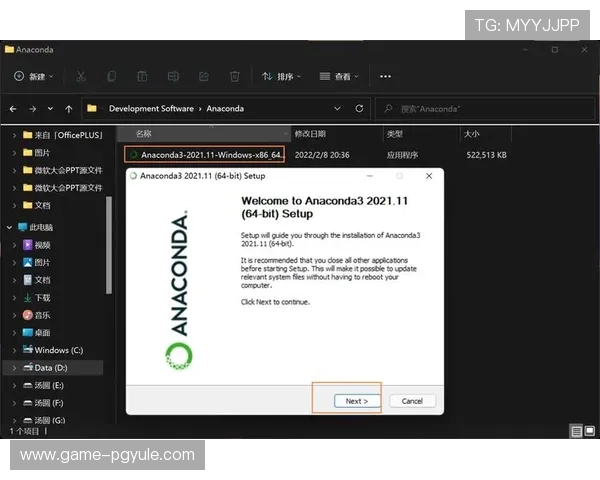Viewport: 600px width, 480px height.
Task: Expand the 来自「OfficePLUS」 folder chevron
Action: (14, 135)
